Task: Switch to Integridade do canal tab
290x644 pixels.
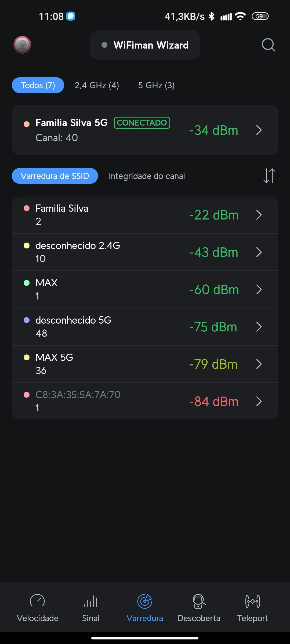Action: pos(147,176)
